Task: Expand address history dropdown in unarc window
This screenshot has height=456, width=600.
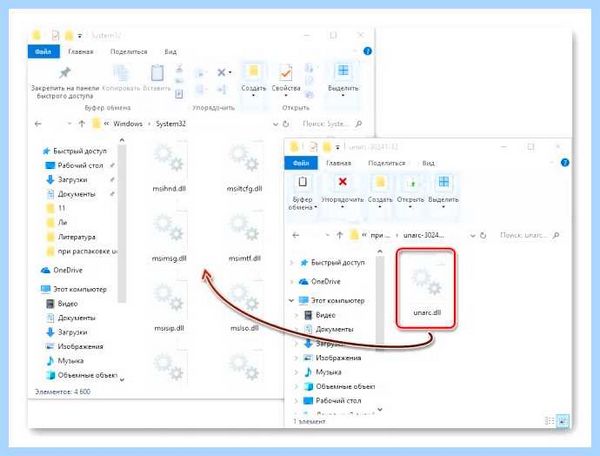Action: (473, 235)
